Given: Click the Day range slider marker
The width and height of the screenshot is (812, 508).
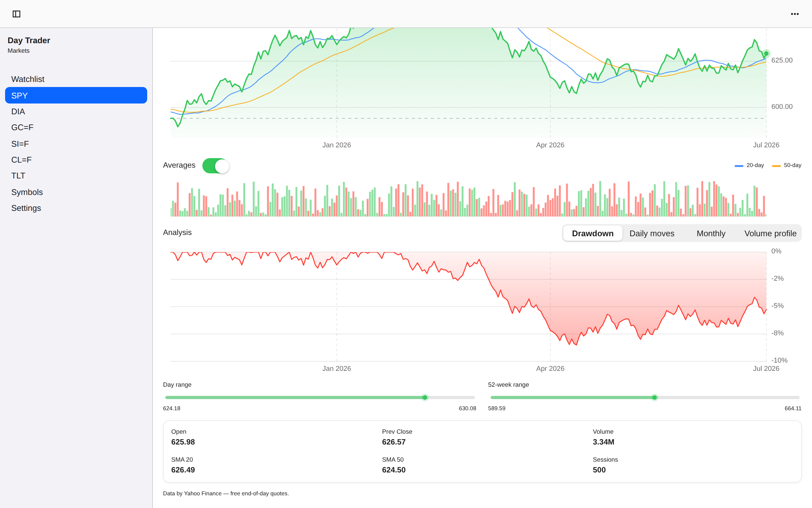Looking at the screenshot, I should [425, 398].
